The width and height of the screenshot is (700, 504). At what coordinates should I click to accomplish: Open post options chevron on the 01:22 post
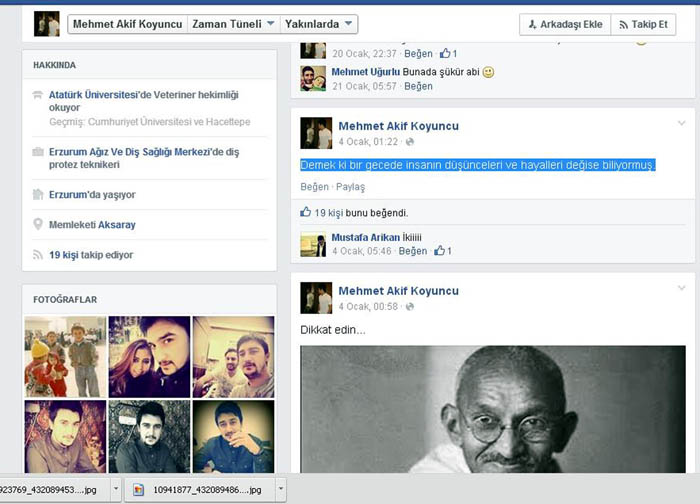pos(682,124)
